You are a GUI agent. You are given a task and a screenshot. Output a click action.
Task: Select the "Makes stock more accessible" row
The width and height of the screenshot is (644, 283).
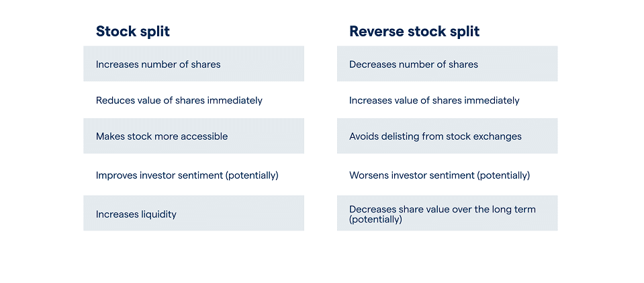[193, 136]
